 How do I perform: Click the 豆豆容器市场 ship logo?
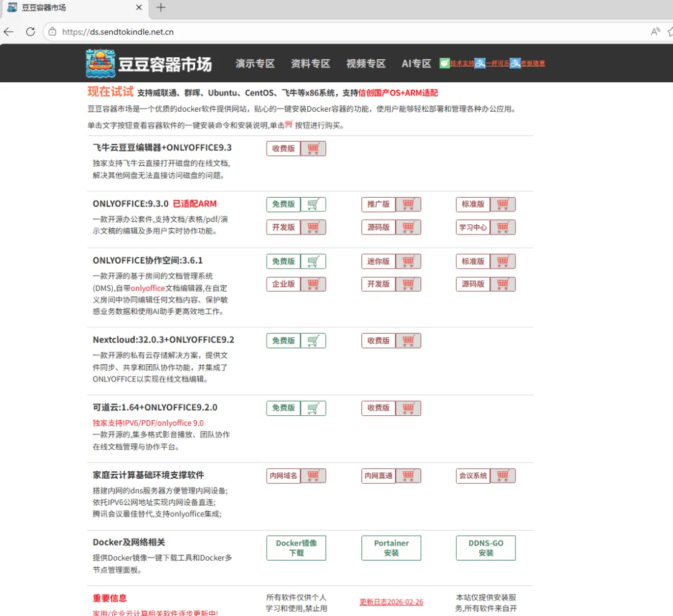pyautogui.click(x=100, y=64)
